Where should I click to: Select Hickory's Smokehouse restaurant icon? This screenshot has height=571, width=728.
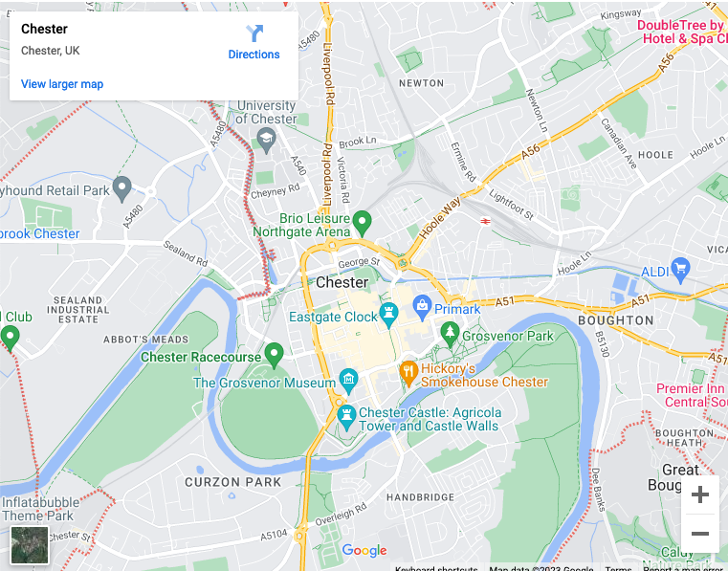pyautogui.click(x=408, y=373)
